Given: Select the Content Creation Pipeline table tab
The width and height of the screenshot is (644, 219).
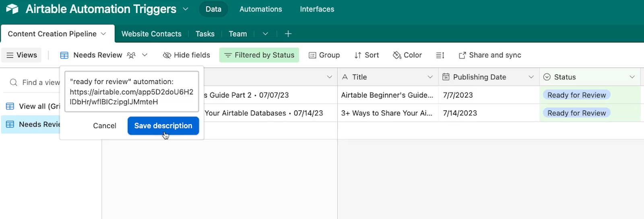Looking at the screenshot, I should pos(52,34).
